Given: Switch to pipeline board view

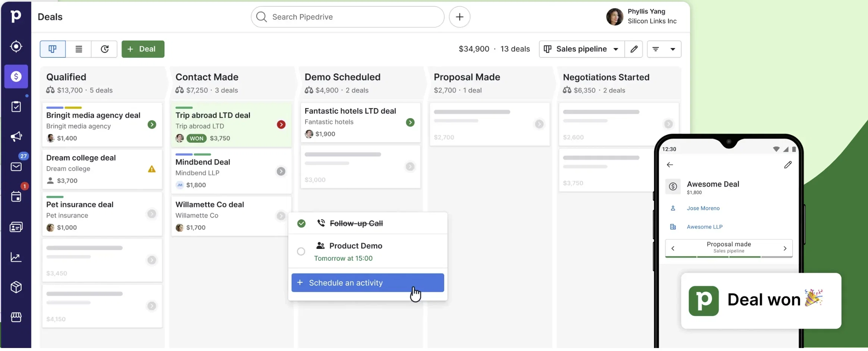Looking at the screenshot, I should [x=53, y=49].
